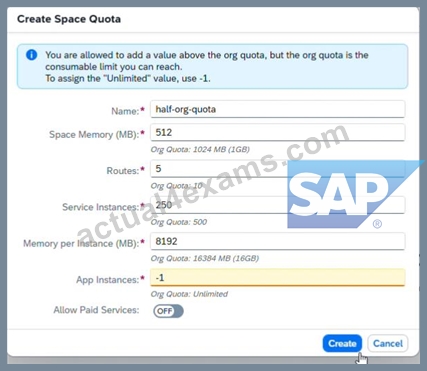The width and height of the screenshot is (427, 371).
Task: Focus the Name input field
Action: pyautogui.click(x=278, y=109)
